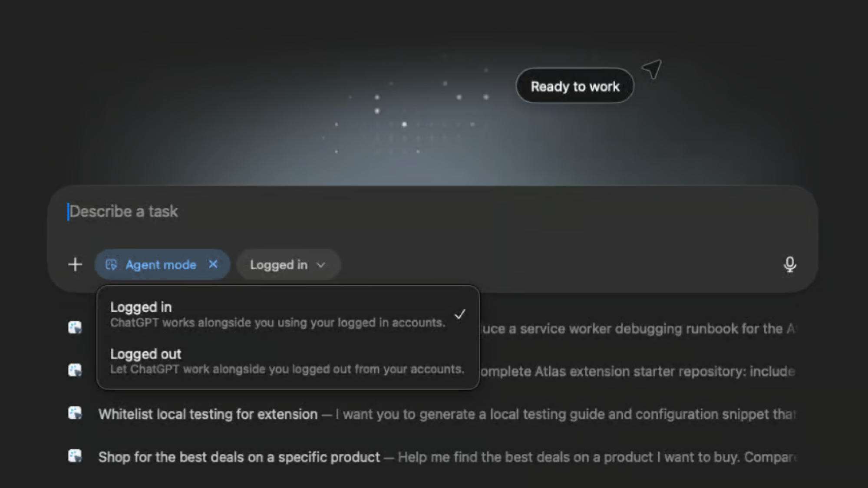Click the plus attachment icon
This screenshot has height=488, width=868.
(x=75, y=264)
